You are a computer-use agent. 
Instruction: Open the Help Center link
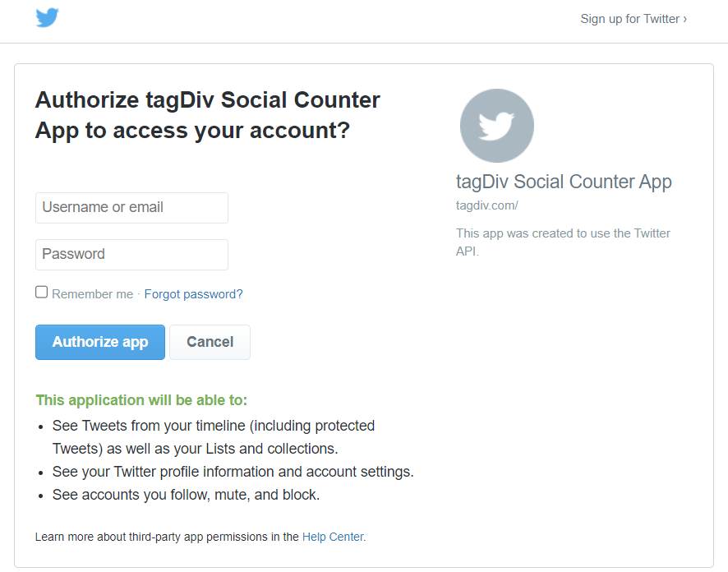click(333, 537)
